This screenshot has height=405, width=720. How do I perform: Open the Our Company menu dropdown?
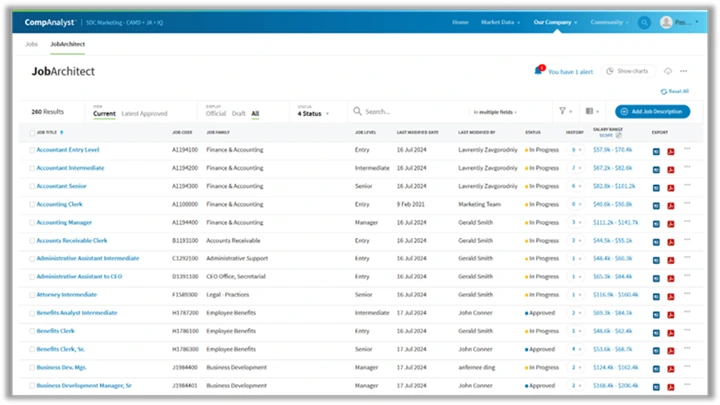555,22
